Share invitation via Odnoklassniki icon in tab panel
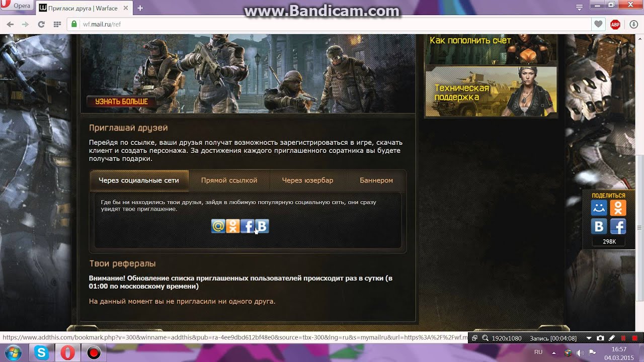Screen dimensions: 644x362 pyautogui.click(x=232, y=226)
